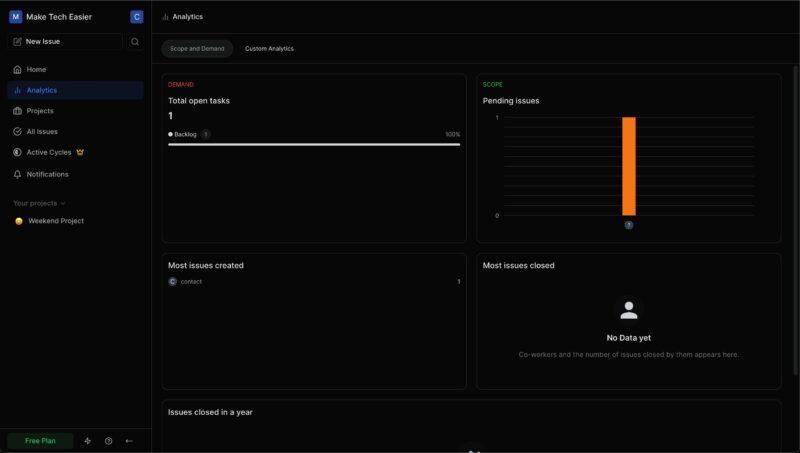800x453 pixels.
Task: Click the crown icon beside Active Cycles
Action: pos(80,152)
